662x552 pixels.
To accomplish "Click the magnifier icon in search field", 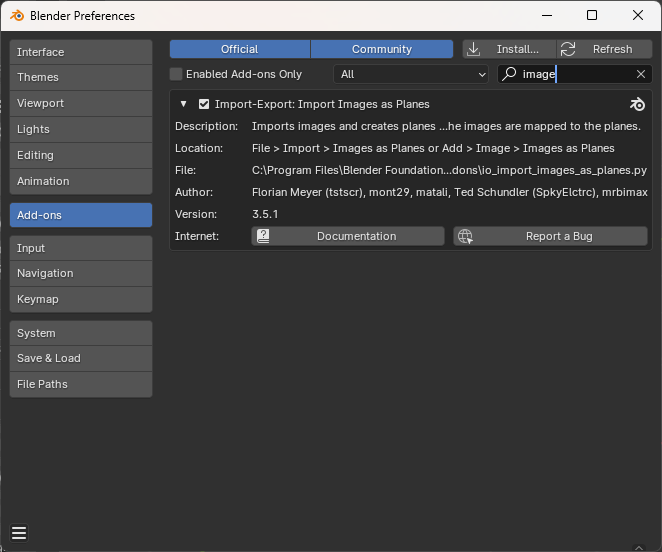I will tap(509, 74).
